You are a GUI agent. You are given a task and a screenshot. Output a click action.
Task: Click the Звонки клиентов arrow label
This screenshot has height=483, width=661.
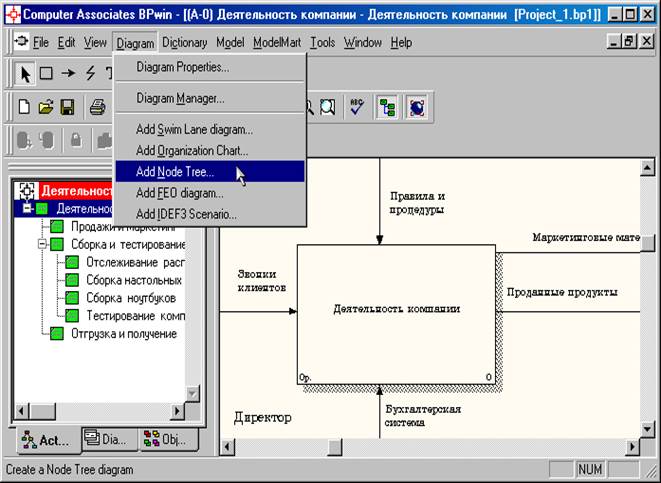262,281
